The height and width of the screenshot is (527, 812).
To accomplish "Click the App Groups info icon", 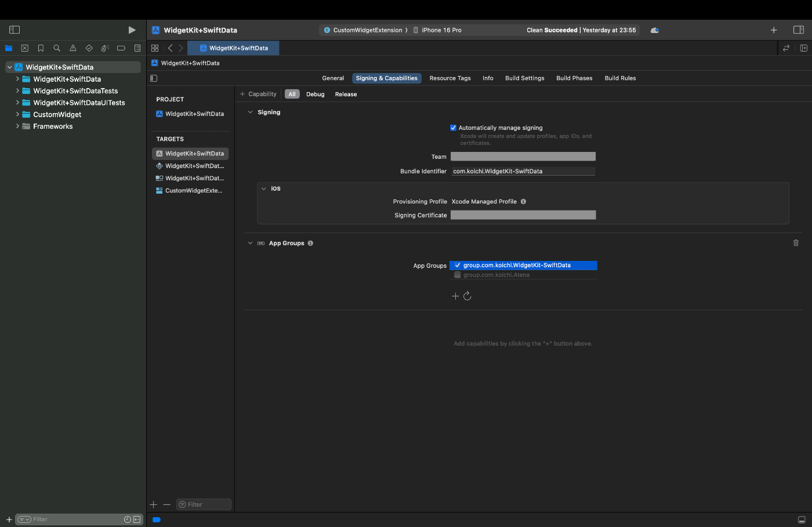I will tap(310, 243).
